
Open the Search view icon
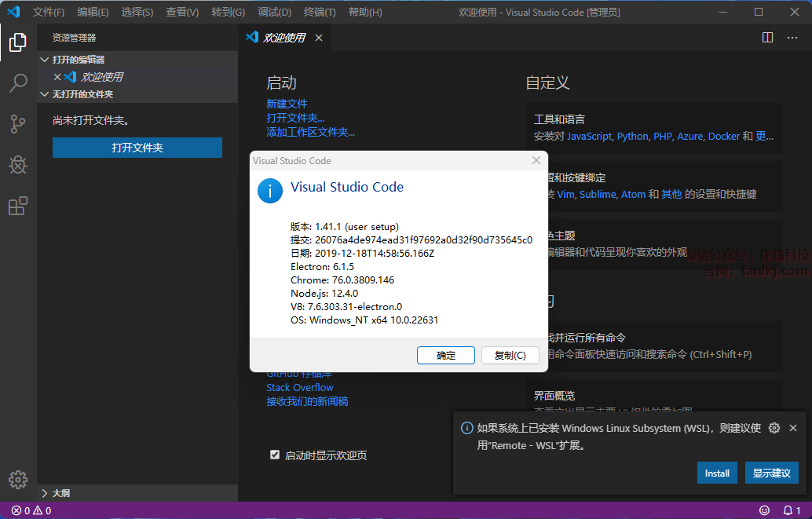[18, 83]
